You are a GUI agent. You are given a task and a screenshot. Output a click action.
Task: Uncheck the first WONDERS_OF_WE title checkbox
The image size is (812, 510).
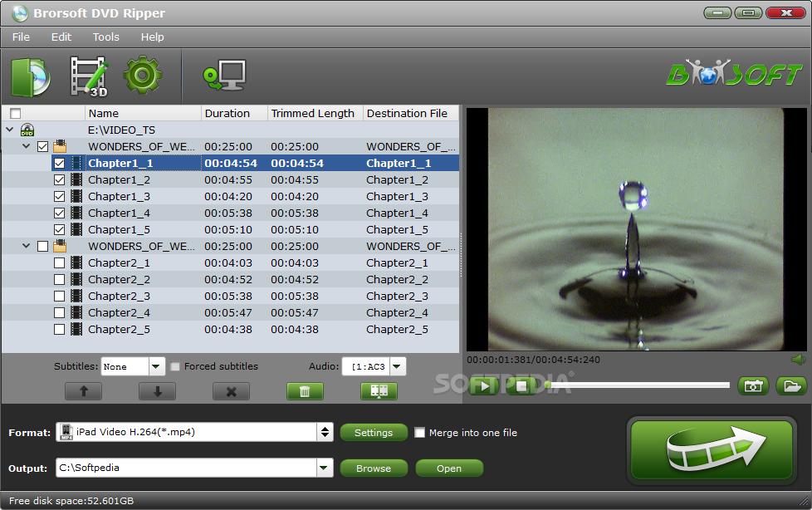(43, 147)
